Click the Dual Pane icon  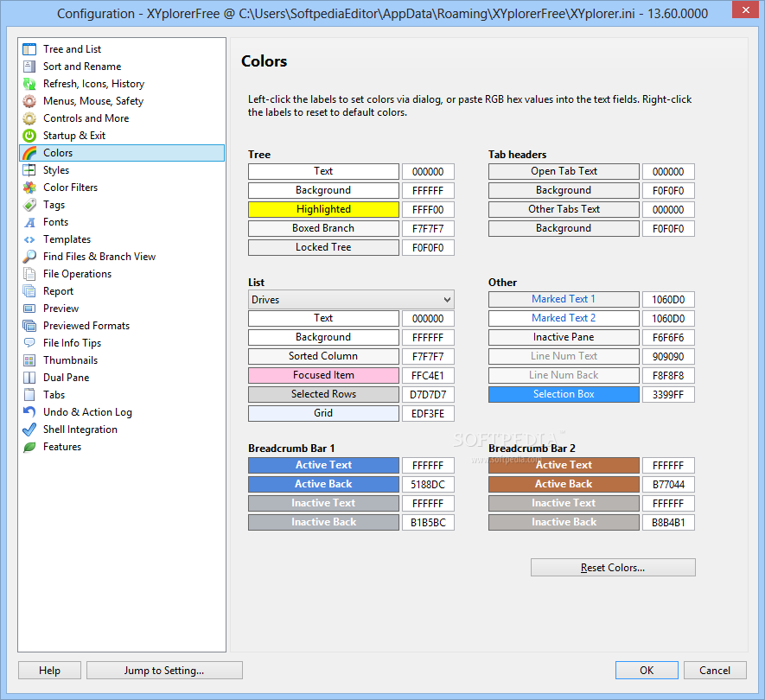coord(29,378)
